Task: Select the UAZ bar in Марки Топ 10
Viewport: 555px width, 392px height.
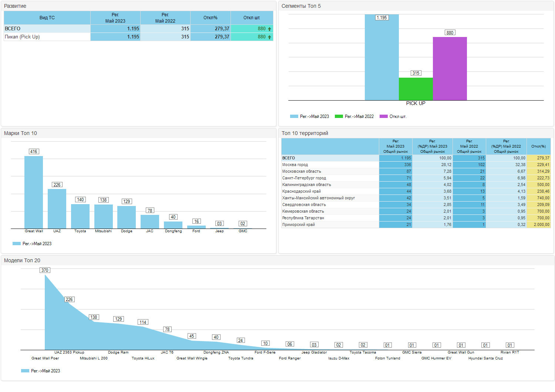Action: pyautogui.click(x=57, y=209)
